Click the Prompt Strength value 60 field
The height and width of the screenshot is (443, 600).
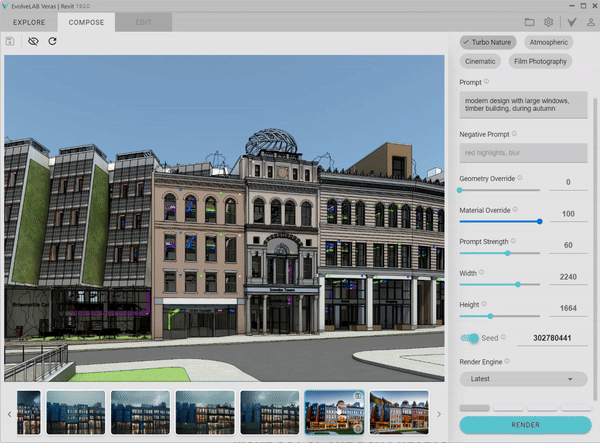point(568,245)
